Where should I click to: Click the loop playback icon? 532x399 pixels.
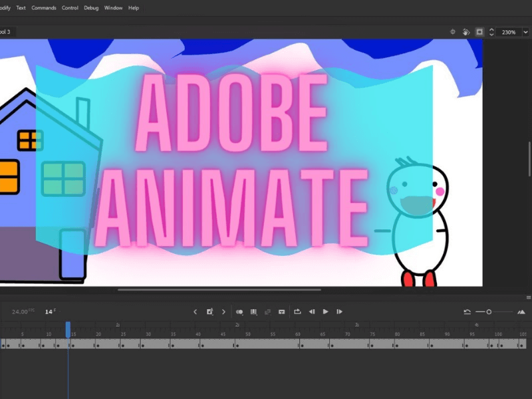click(297, 311)
